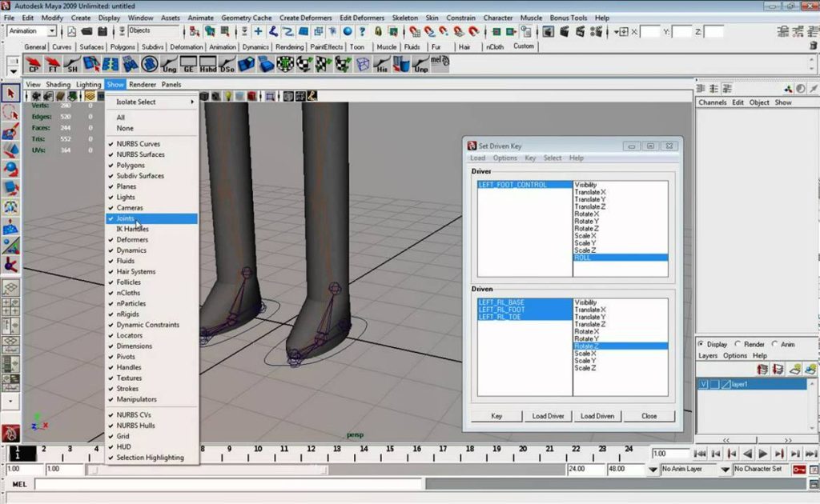The image size is (820, 504).
Task: Click Close button in Set Driven Key
Action: pyautogui.click(x=649, y=416)
